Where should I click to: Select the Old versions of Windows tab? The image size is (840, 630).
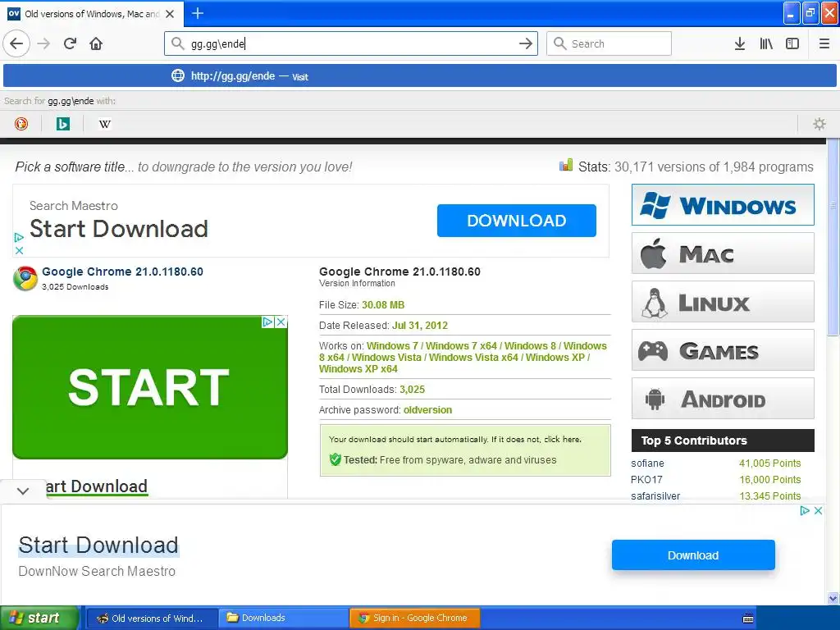92,14
